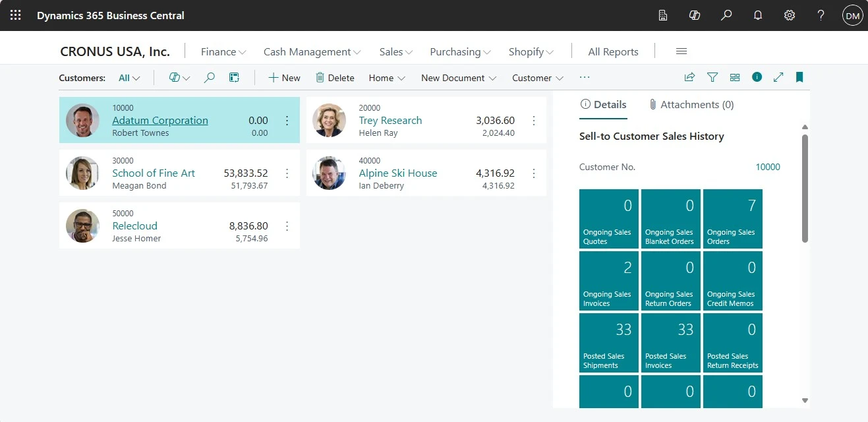Open the Customer actions dropdown
Screen dimensions: 868x422
538,78
